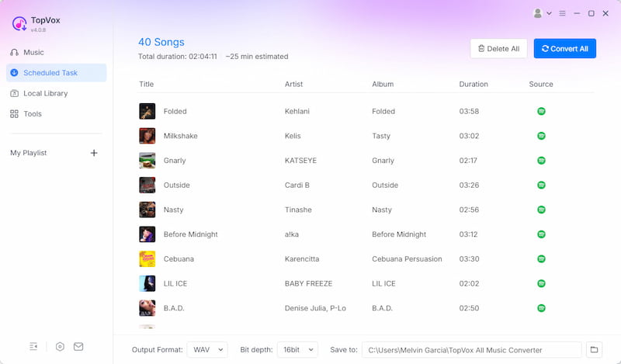The width and height of the screenshot is (621, 364).
Task: Click the Folded album cover thumbnail
Action: pos(147,111)
